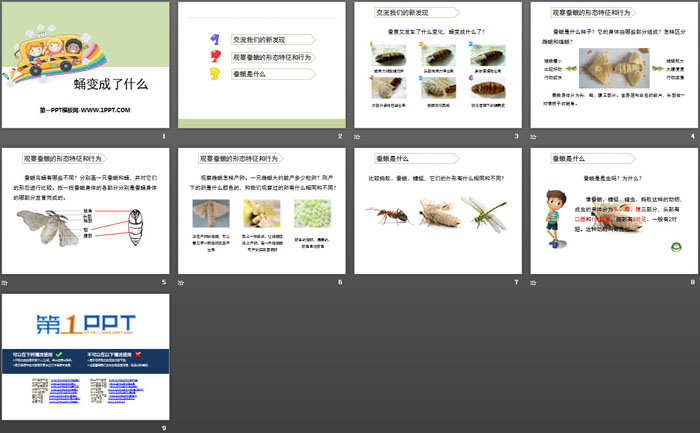Select slide 4 with two moths photo
Image resolution: width=700 pixels, height=433 pixels.
tap(614, 65)
